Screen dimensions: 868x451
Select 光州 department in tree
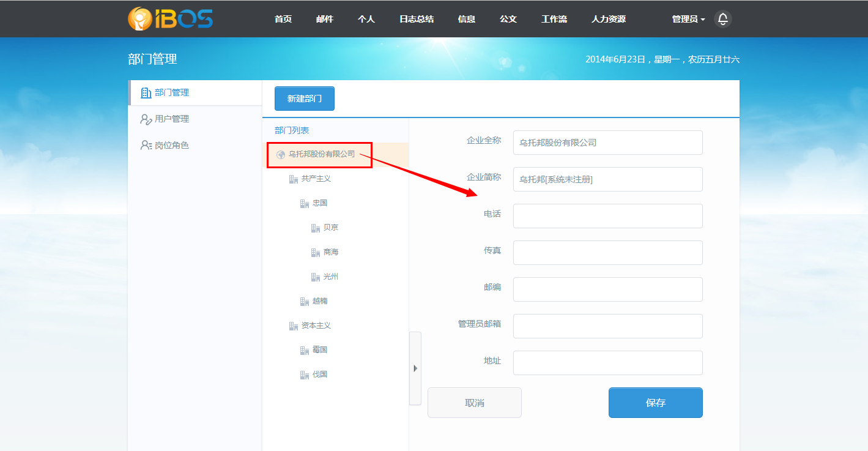click(331, 277)
